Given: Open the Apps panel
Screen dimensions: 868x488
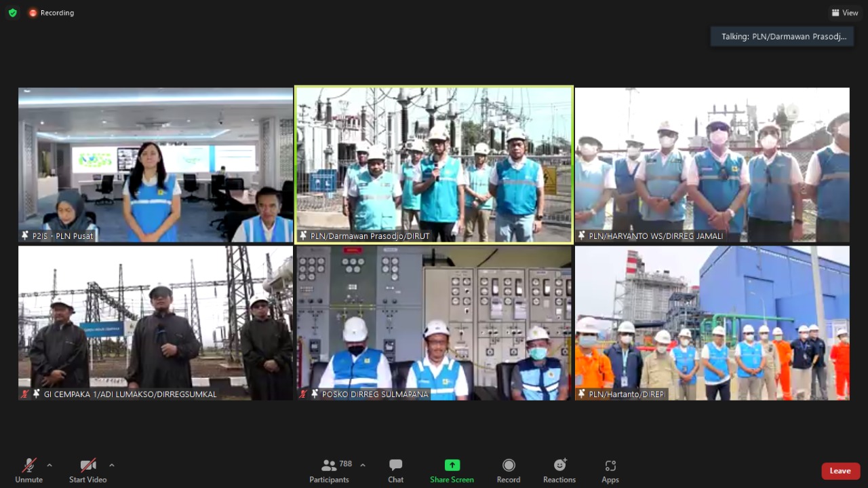Looking at the screenshot, I should pyautogui.click(x=610, y=470).
